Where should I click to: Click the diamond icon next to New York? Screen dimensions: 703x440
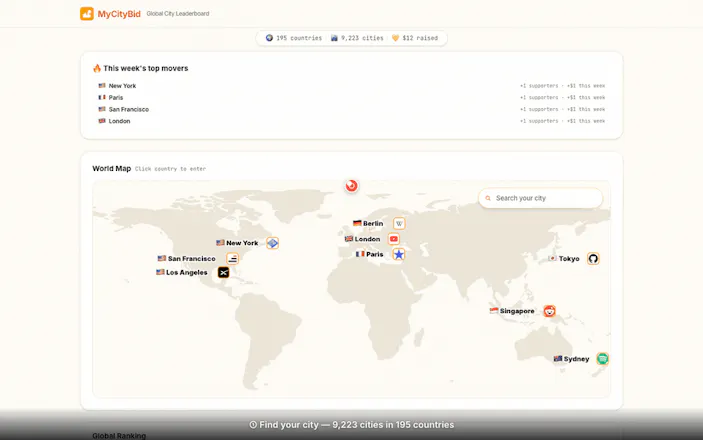(x=273, y=243)
